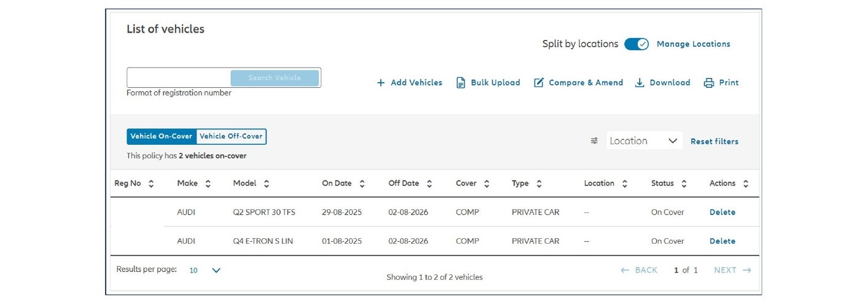Screen dimensions: 868x302
Task: Click the filter sliders icon
Action: click(x=594, y=141)
